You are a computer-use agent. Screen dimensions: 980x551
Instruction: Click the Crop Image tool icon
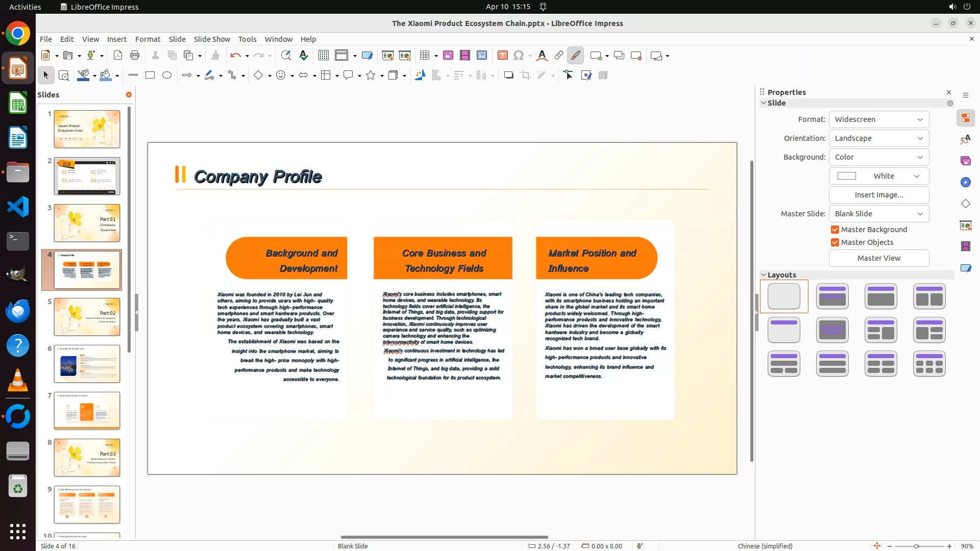(526, 76)
